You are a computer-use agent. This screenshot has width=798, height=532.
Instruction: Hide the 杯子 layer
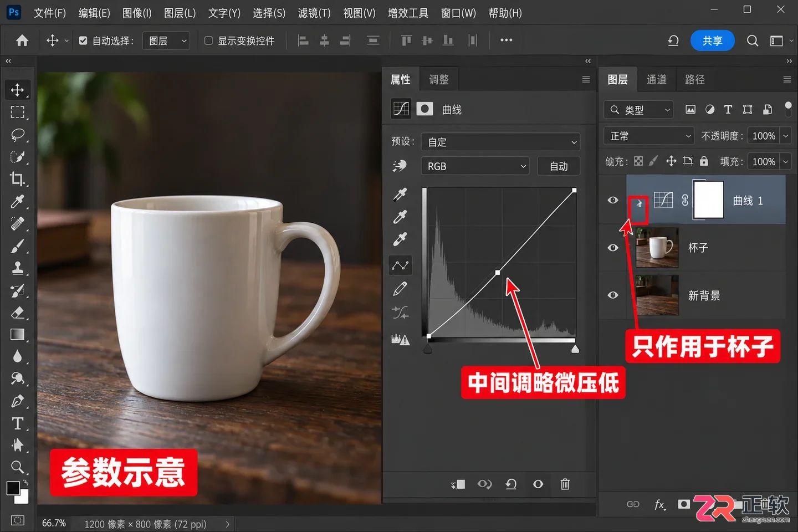613,248
